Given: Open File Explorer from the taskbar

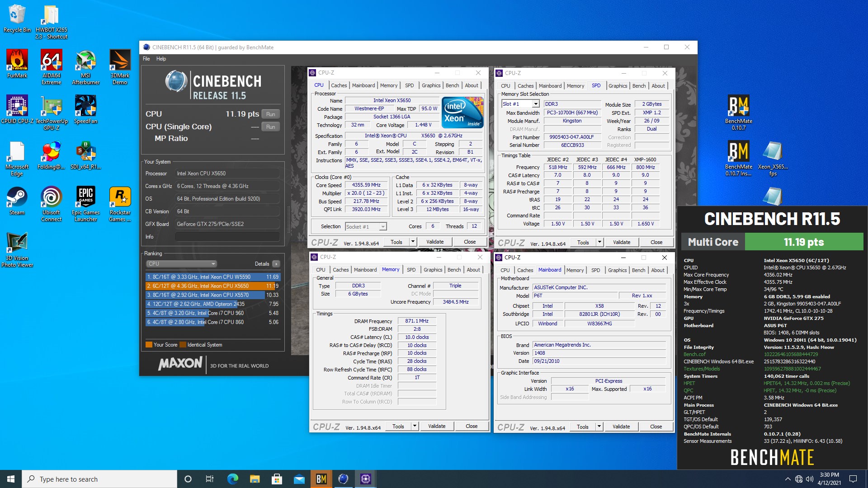Looking at the screenshot, I should (255, 479).
